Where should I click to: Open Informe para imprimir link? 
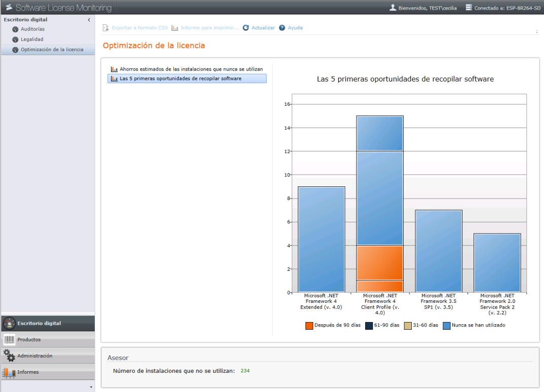[210, 28]
